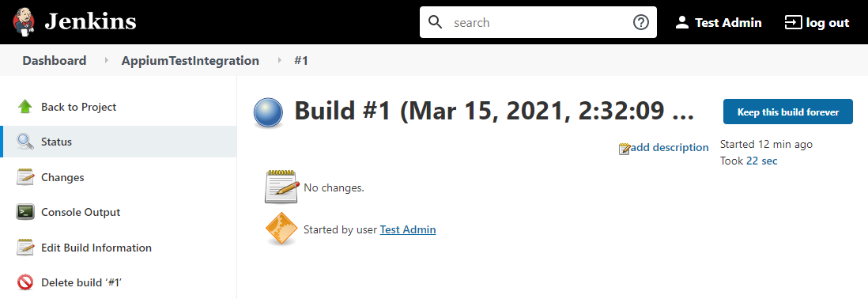
Task: Open the Console Output menu item
Action: 81,212
